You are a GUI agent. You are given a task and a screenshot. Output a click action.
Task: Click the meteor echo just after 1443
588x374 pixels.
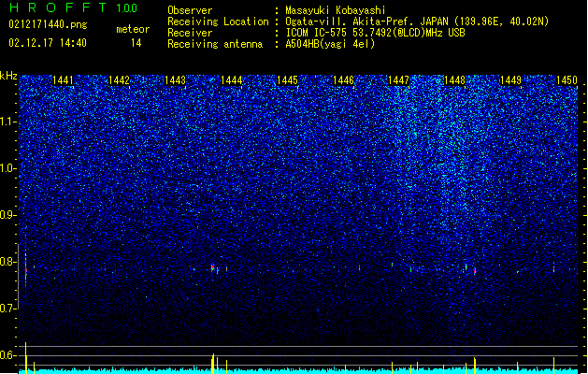(212, 267)
